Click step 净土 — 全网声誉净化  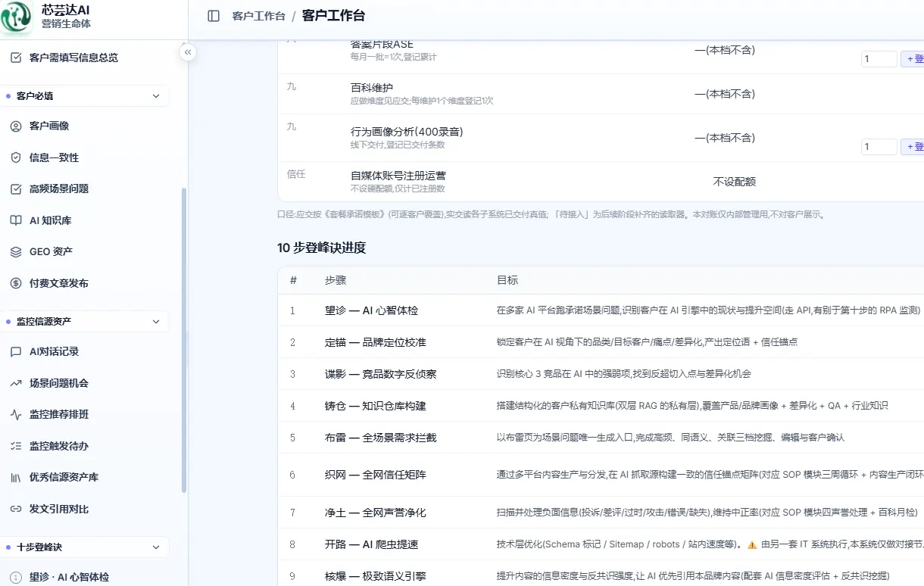(x=376, y=513)
